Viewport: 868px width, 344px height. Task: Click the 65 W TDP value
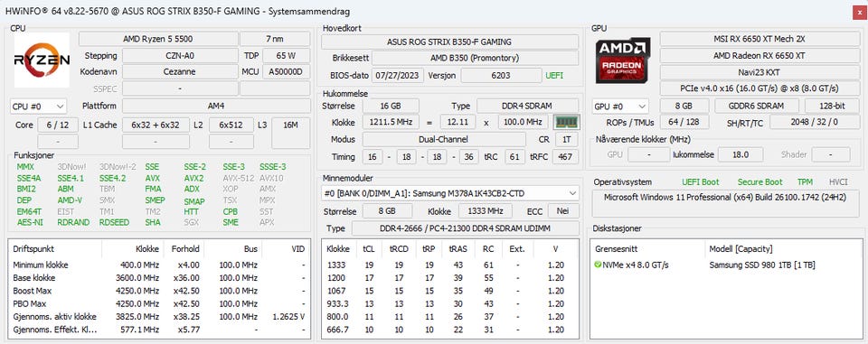[x=287, y=56]
